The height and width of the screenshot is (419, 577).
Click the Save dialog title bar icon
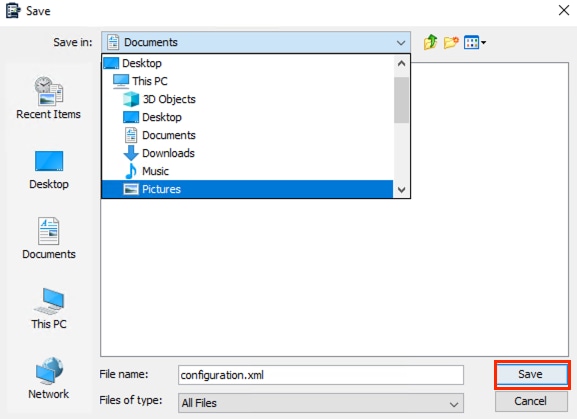point(13,10)
